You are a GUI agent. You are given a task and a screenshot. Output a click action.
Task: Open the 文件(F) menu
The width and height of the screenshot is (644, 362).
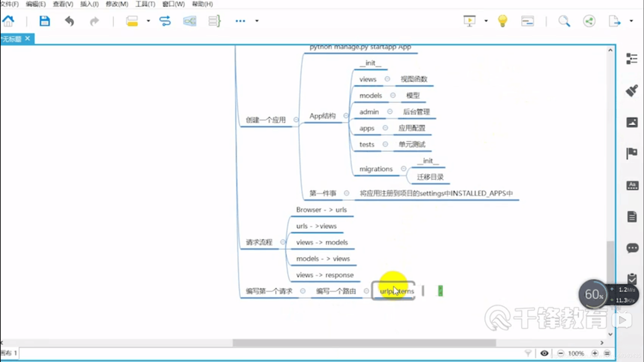[x=9, y=4]
